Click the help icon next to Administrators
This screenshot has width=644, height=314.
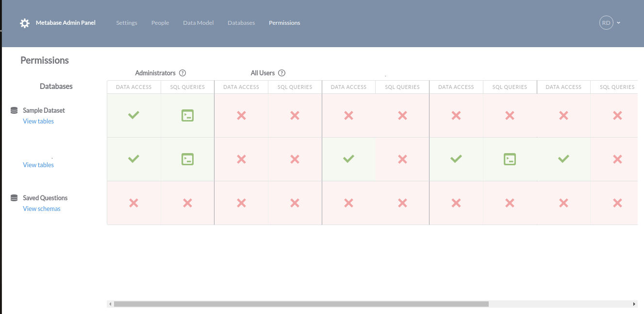coord(182,73)
